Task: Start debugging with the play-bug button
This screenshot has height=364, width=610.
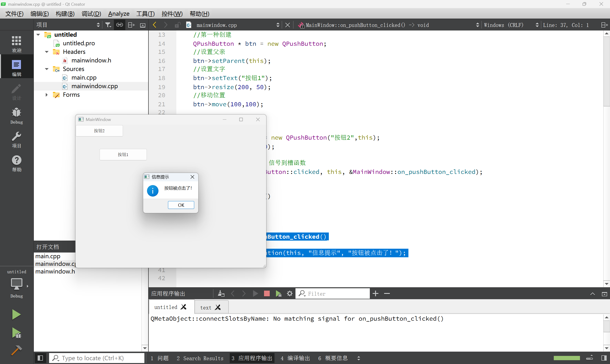Action: tap(16, 333)
